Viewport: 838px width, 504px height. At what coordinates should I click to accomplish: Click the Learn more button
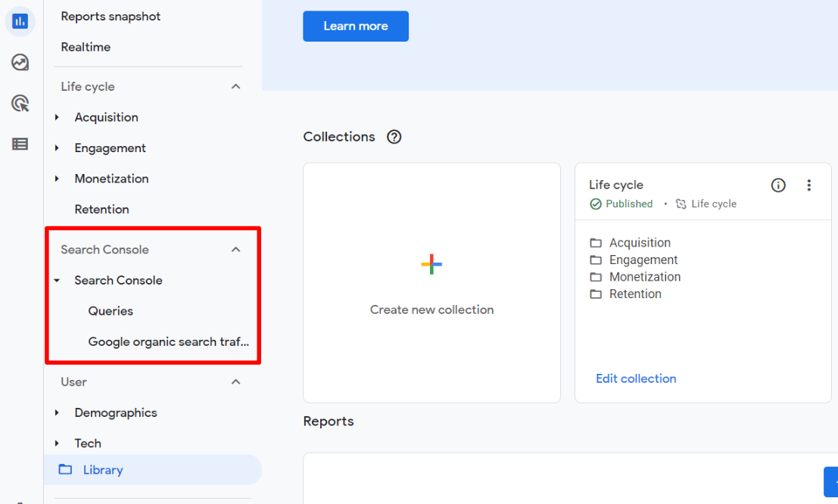(355, 26)
